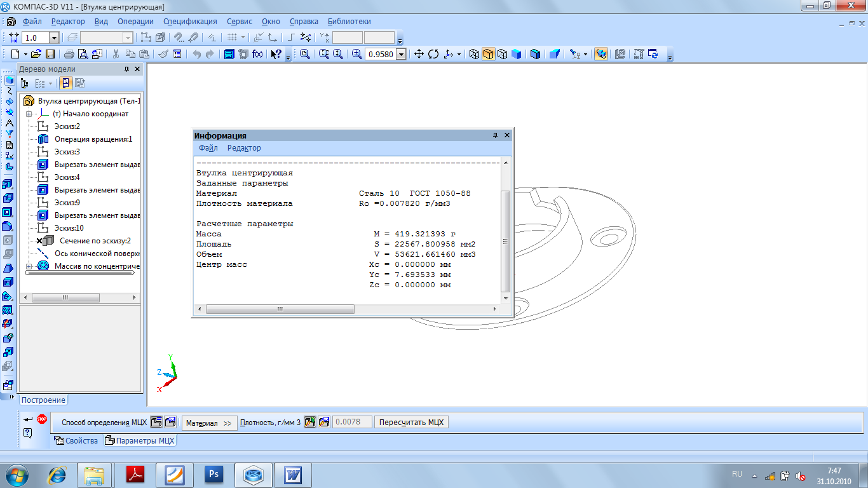Toggle the simplified display highlighted icon
This screenshot has width=868, height=488.
click(600, 55)
